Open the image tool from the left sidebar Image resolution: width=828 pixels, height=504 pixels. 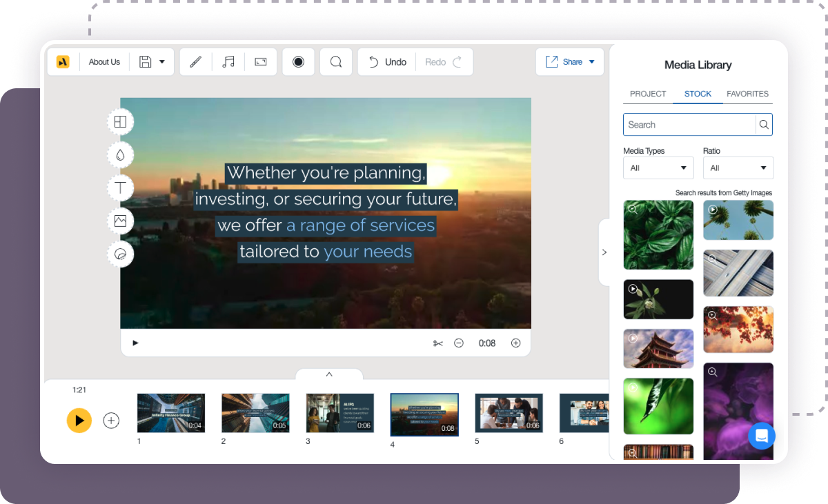tap(120, 221)
